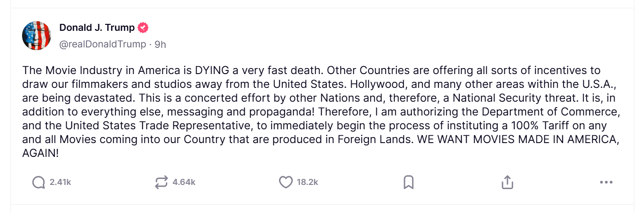Like the post with the heart icon
The image size is (644, 213).
coord(286,183)
